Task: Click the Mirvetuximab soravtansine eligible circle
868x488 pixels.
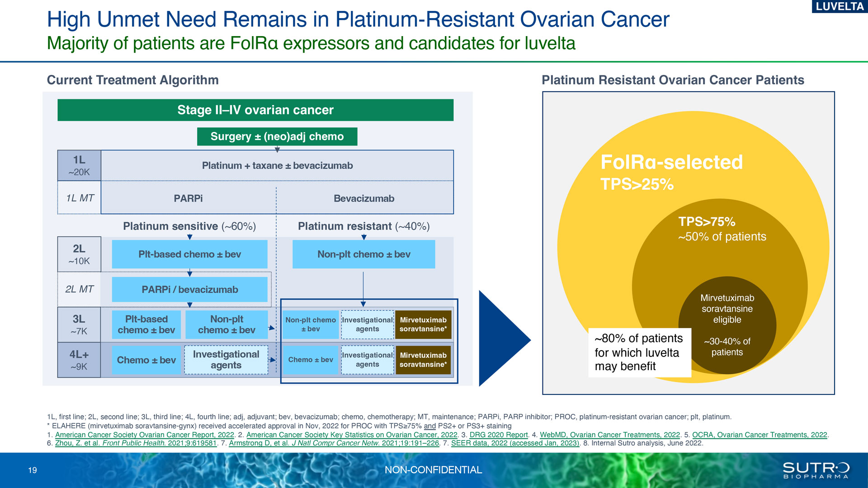Action: point(727,325)
